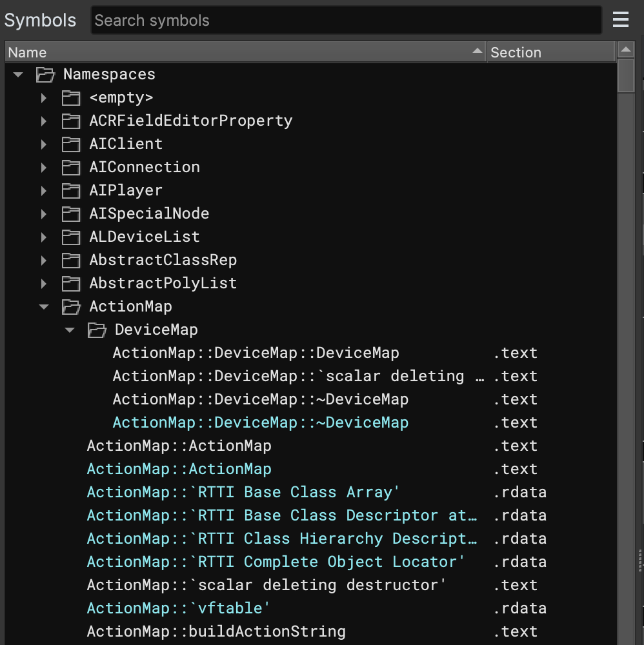Expand the AbstractClassRep namespace node
Image resolution: width=644 pixels, height=645 pixels.
(x=44, y=261)
